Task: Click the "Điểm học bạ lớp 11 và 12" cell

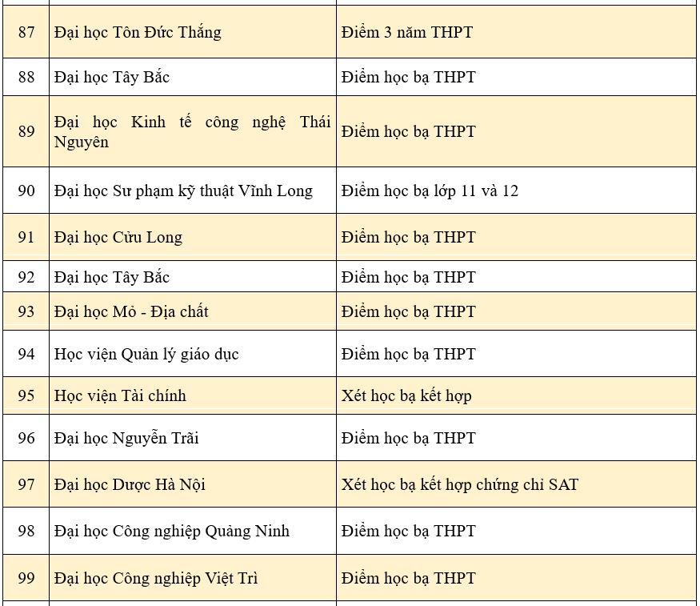Action: coord(430,191)
